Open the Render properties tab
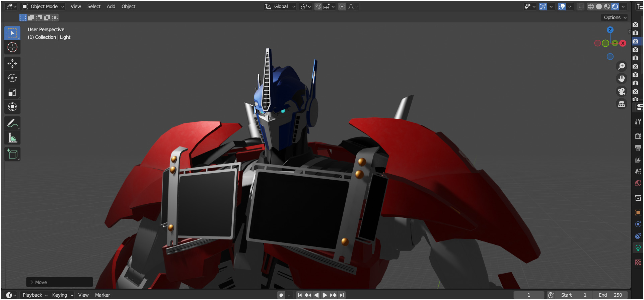The height and width of the screenshot is (300, 644). pyautogui.click(x=638, y=136)
